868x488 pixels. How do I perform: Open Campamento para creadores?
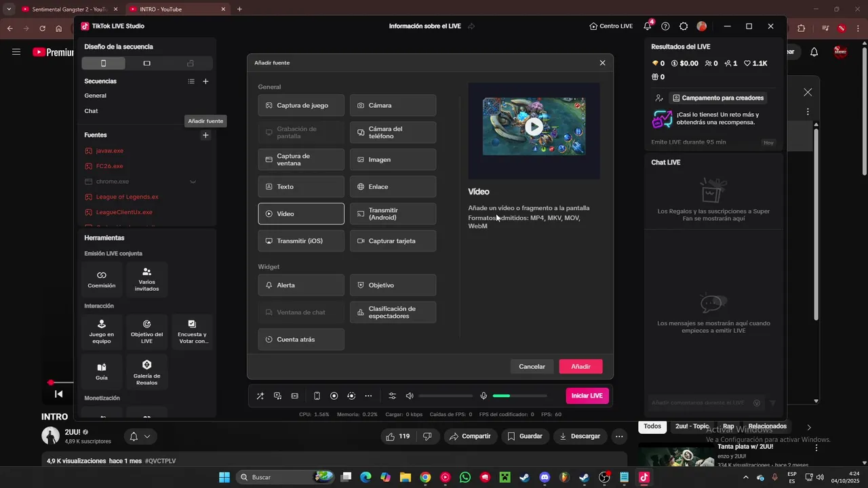point(718,98)
